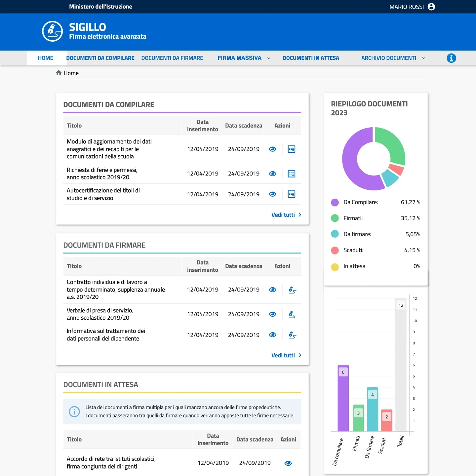This screenshot has width=476, height=476.
Task: View the Richiesta di ferie e permessi document
Action: 272,174
